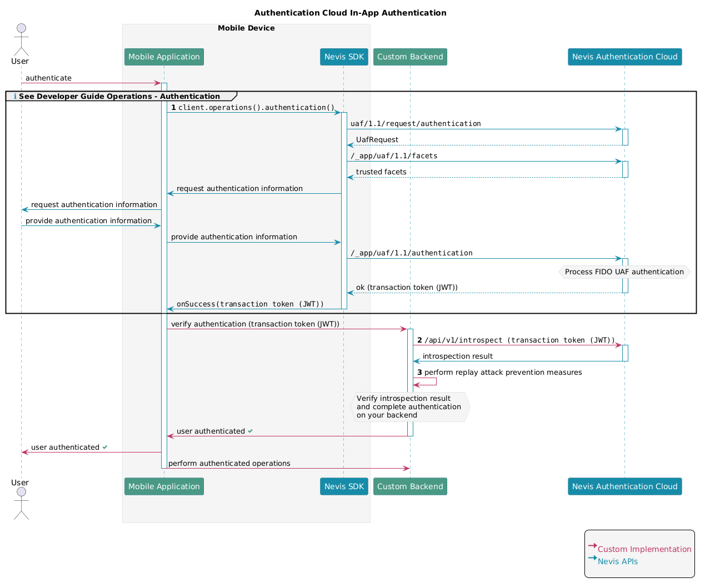
Task: Click uaf/1.1/request/authentication message text
Action: point(416,124)
